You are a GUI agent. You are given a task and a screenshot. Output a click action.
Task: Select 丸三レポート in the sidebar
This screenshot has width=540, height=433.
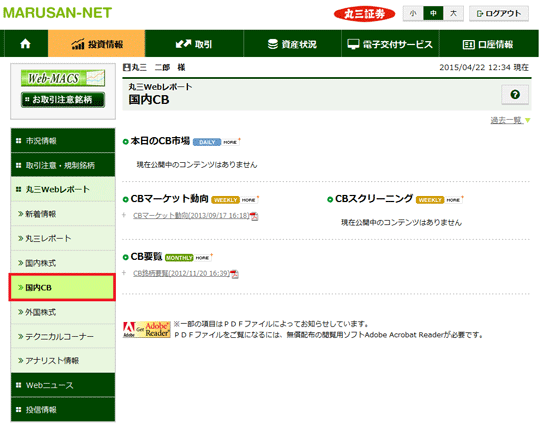click(x=63, y=238)
